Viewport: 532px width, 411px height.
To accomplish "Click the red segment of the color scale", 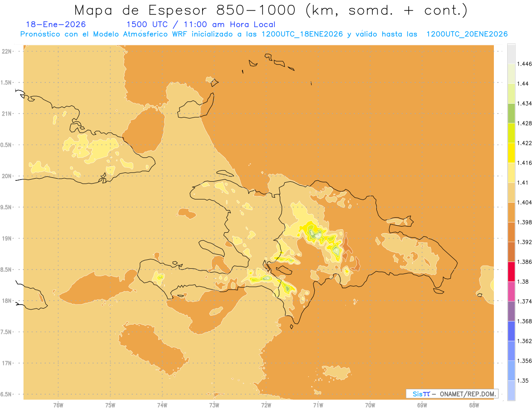I will pos(511,271).
